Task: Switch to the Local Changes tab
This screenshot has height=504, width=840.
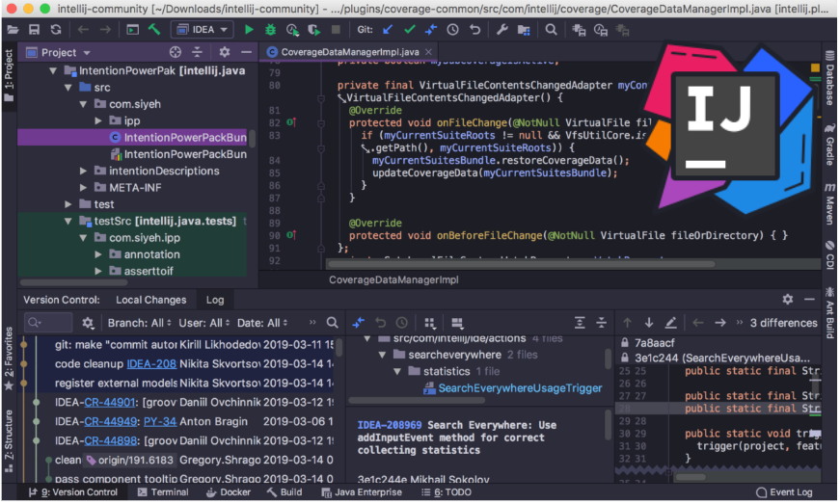Action: [151, 300]
